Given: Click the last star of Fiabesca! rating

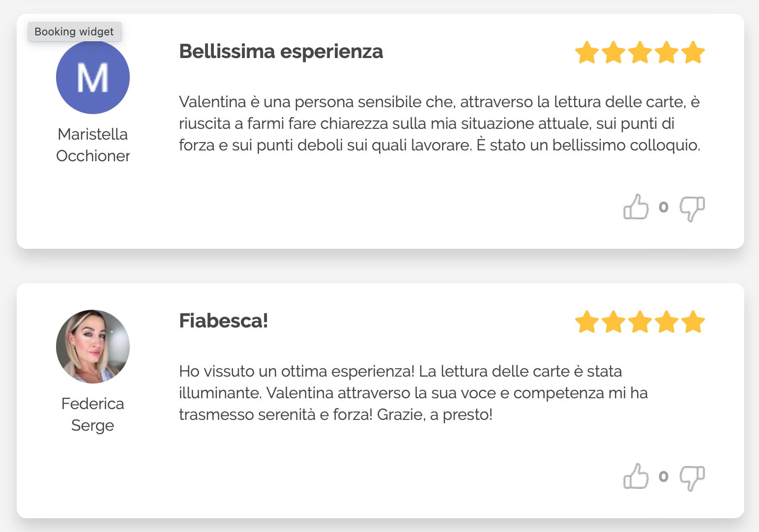Looking at the screenshot, I should (x=693, y=322).
